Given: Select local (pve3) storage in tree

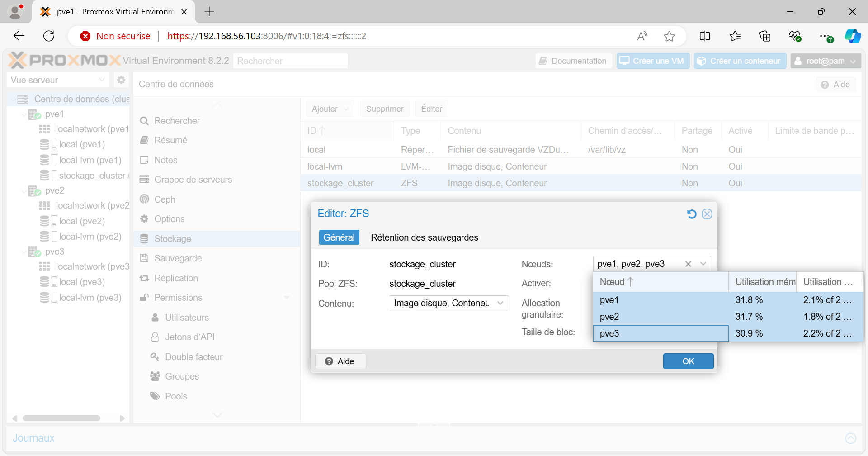Looking at the screenshot, I should coord(73,282).
